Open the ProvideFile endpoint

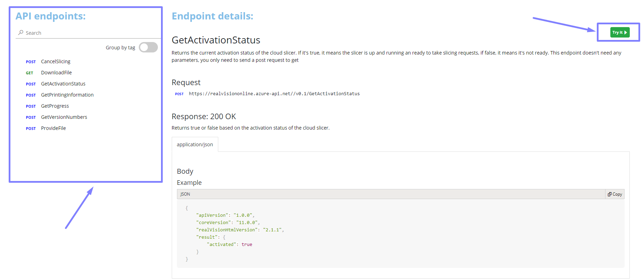pos(53,128)
